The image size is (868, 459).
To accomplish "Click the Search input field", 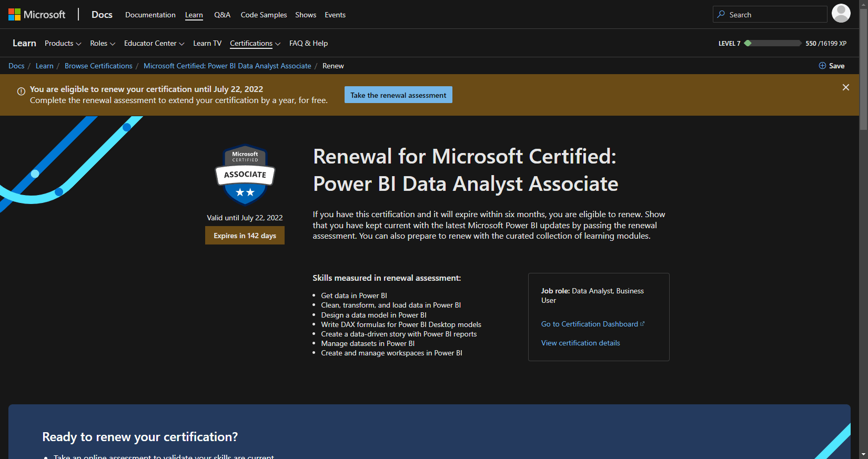I will click(770, 14).
